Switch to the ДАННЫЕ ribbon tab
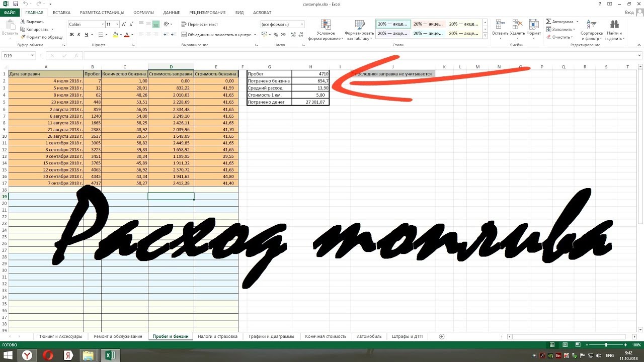This screenshot has height=362, width=644. click(172, 12)
